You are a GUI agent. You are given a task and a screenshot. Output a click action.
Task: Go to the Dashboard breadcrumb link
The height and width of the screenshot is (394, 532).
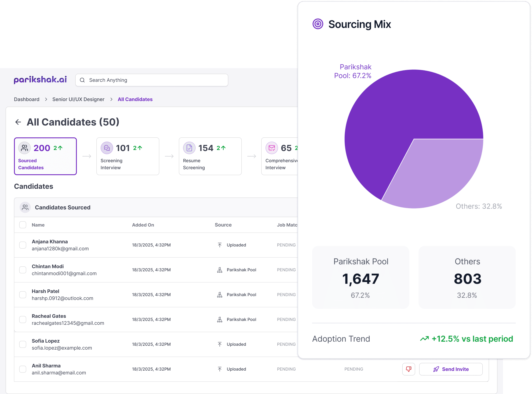point(27,99)
